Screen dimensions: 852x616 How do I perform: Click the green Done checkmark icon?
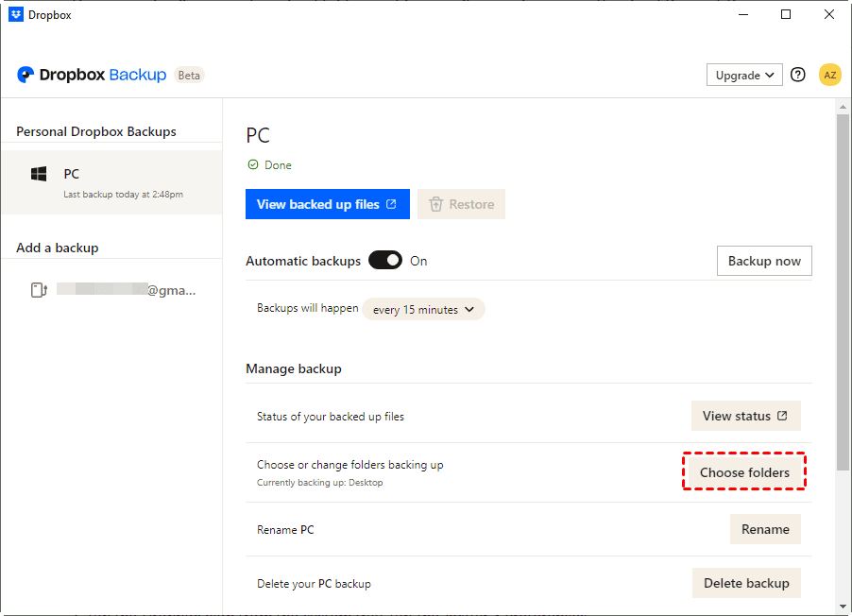252,165
